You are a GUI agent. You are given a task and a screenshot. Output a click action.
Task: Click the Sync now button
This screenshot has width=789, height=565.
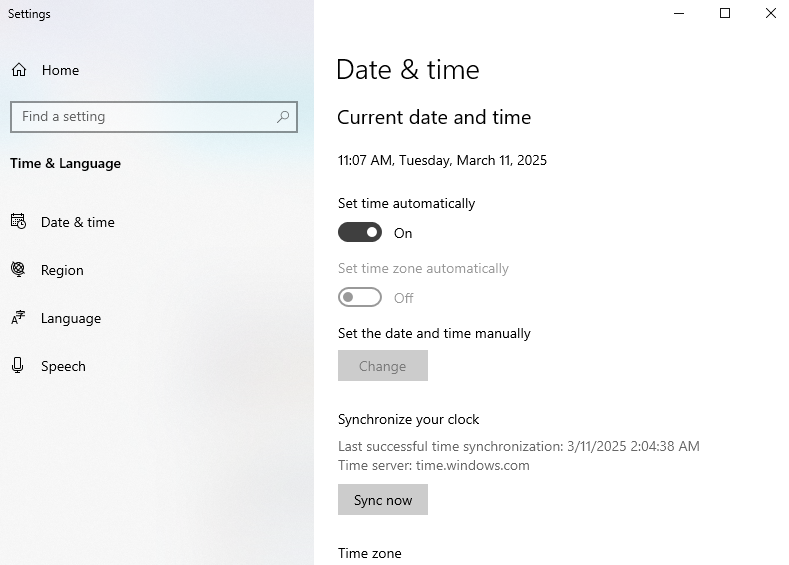pyautogui.click(x=383, y=500)
